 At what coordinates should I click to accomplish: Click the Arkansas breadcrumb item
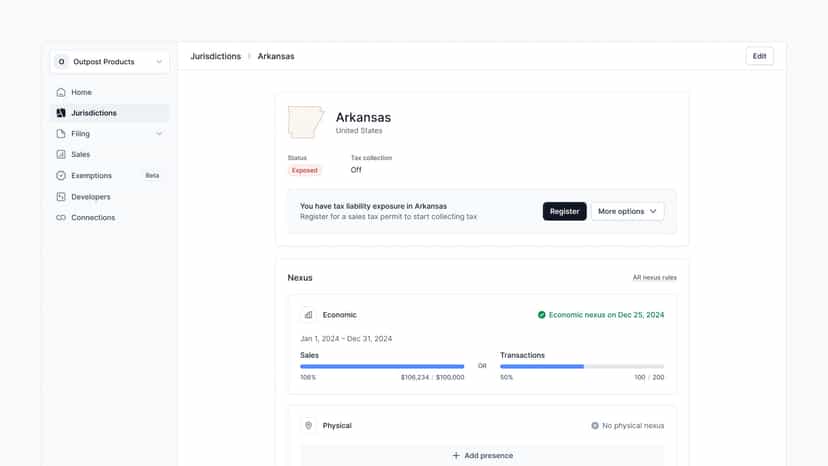click(276, 56)
